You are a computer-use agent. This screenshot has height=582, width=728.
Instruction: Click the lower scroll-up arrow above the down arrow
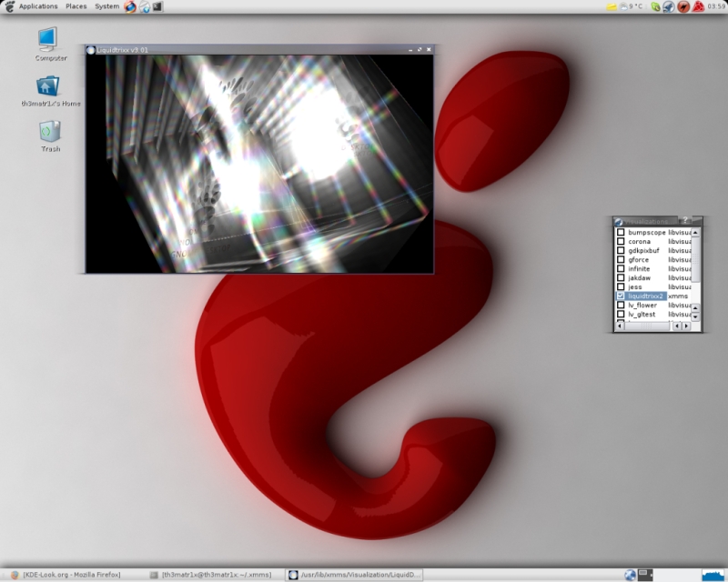pyautogui.click(x=695, y=308)
